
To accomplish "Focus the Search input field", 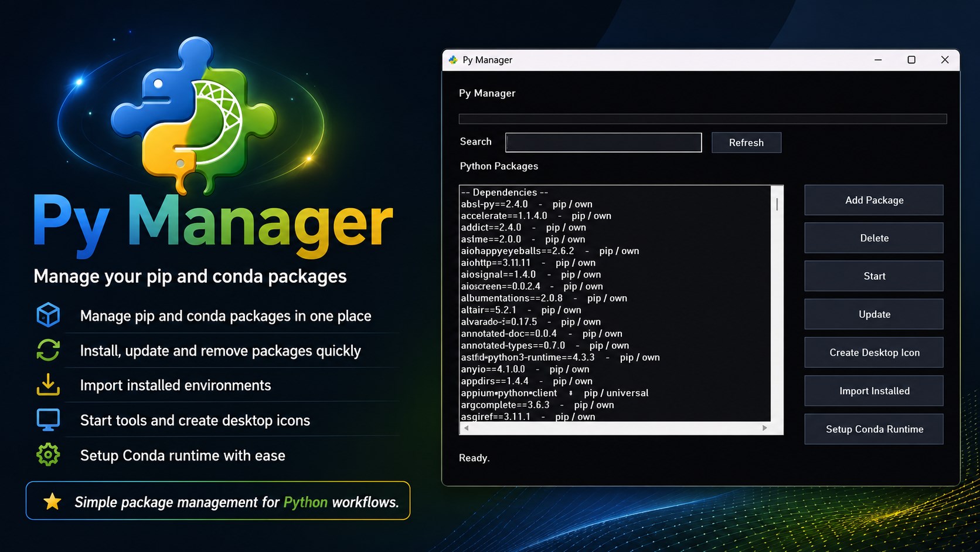I will click(x=604, y=143).
